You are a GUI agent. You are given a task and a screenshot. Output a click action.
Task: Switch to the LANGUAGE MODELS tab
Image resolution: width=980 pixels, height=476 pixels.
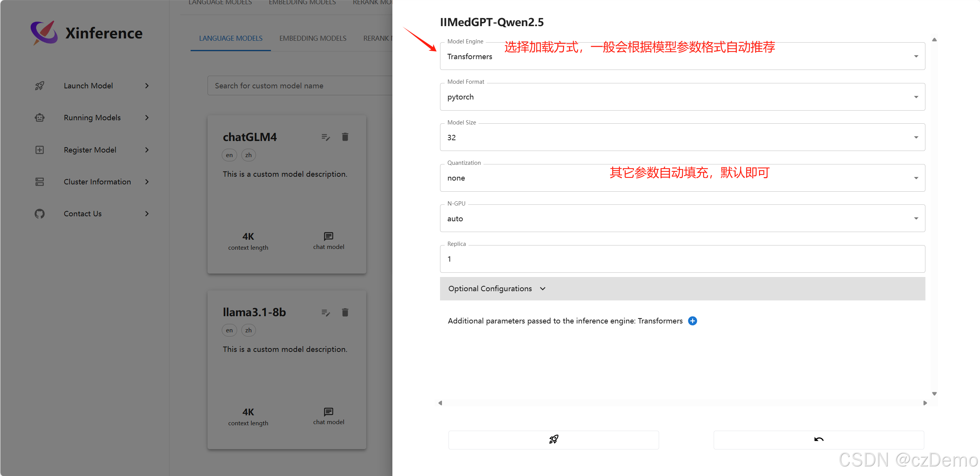pos(231,38)
